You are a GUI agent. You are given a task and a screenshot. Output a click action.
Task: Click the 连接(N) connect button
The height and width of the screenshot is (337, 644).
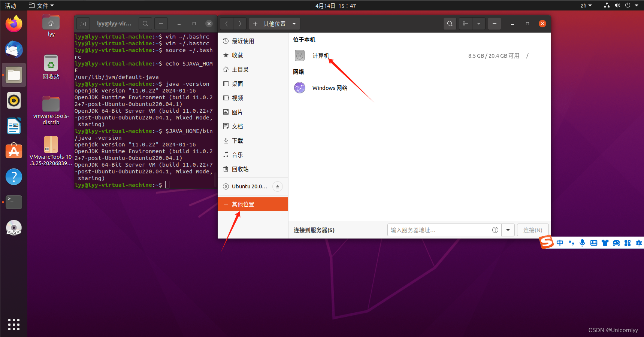[x=533, y=230]
